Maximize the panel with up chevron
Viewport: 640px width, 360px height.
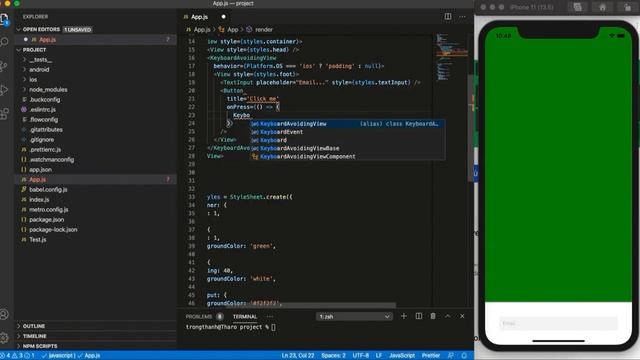click(x=448, y=316)
